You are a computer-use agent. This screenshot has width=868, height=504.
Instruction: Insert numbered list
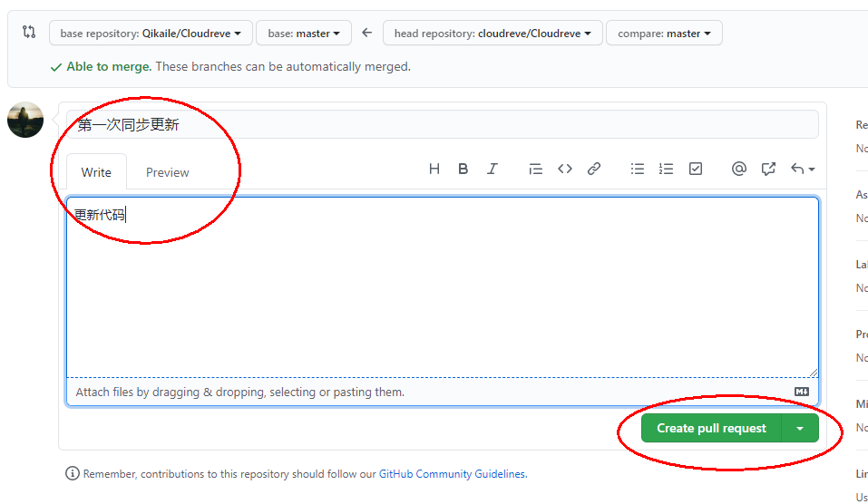tap(667, 169)
